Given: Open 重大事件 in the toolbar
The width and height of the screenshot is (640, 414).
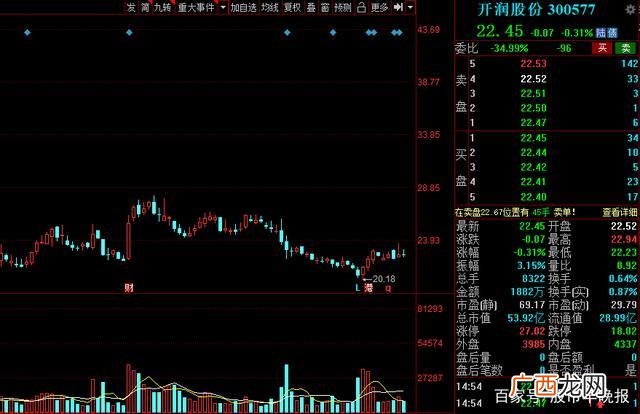Looking at the screenshot, I should (x=196, y=7).
